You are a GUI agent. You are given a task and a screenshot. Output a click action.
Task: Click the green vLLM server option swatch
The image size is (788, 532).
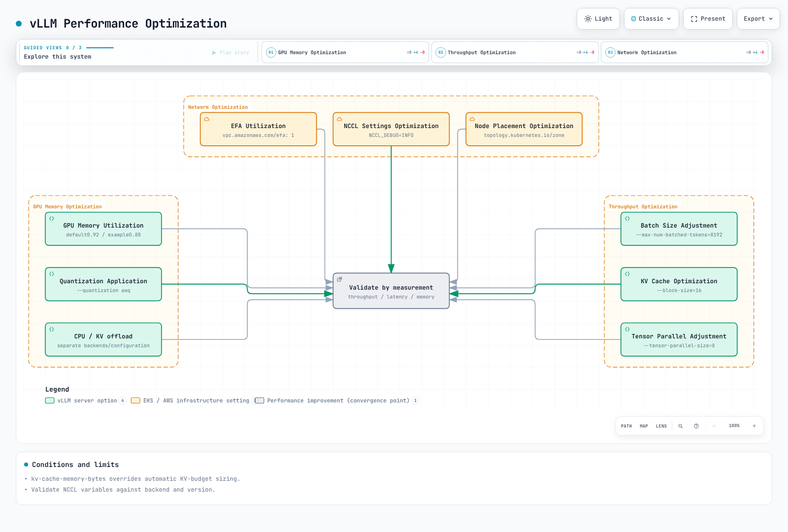tap(50, 400)
